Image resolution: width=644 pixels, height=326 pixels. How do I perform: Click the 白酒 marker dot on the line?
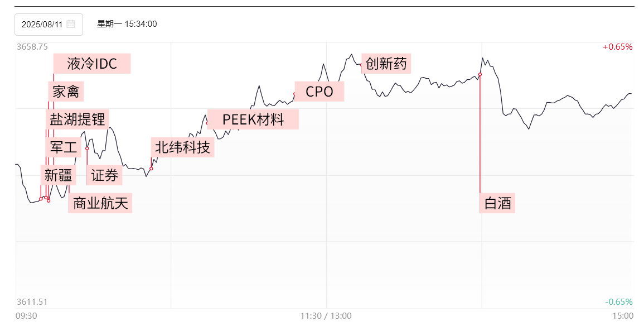(x=480, y=74)
